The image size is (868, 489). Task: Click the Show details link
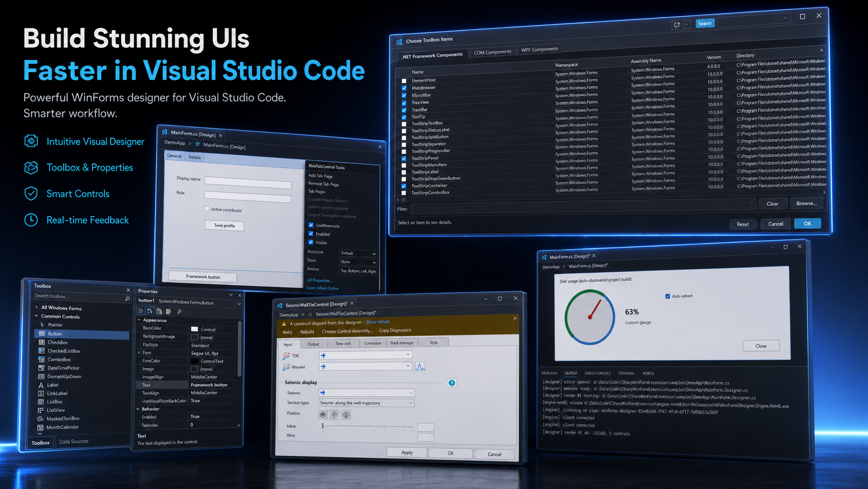(378, 322)
